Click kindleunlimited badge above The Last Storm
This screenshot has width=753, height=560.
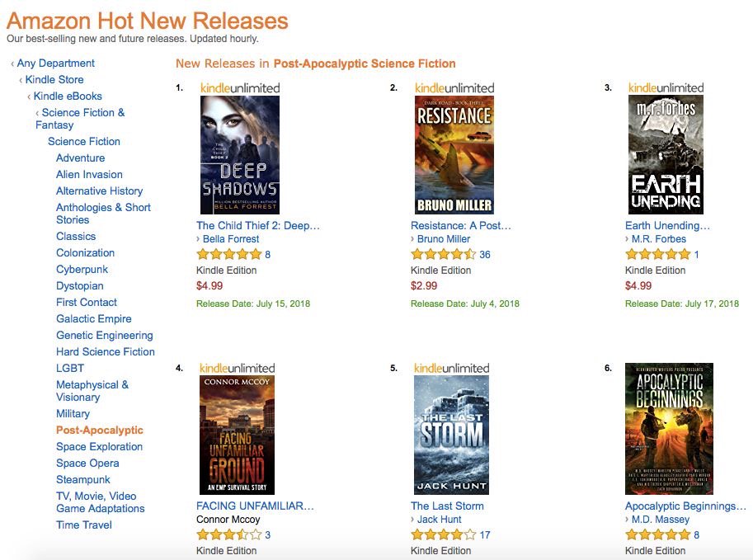(451, 369)
